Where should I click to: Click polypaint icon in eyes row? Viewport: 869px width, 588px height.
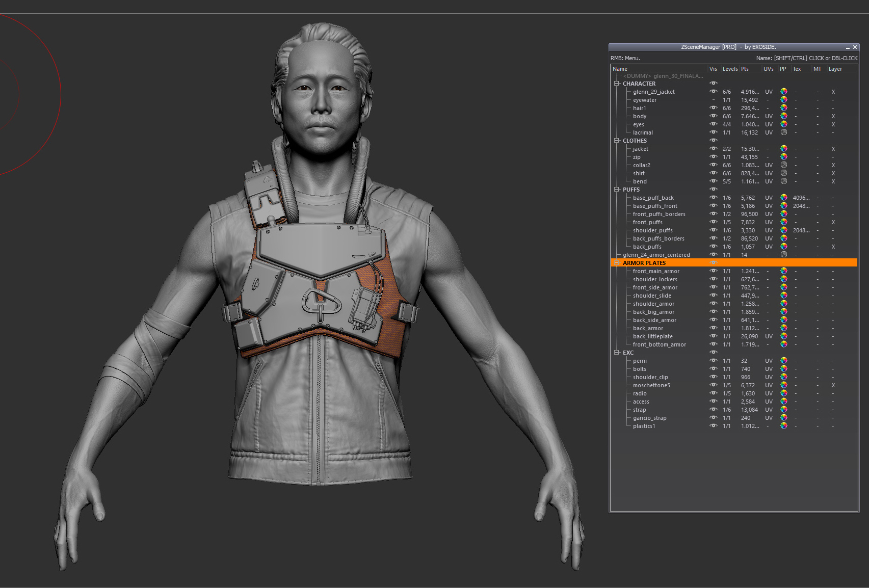[x=784, y=124]
